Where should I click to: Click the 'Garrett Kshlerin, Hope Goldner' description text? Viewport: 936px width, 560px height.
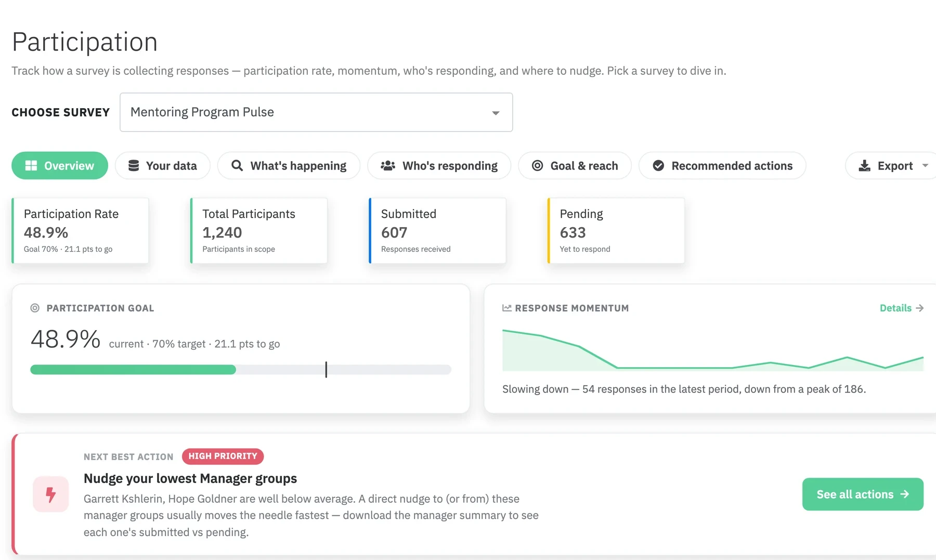tap(311, 515)
